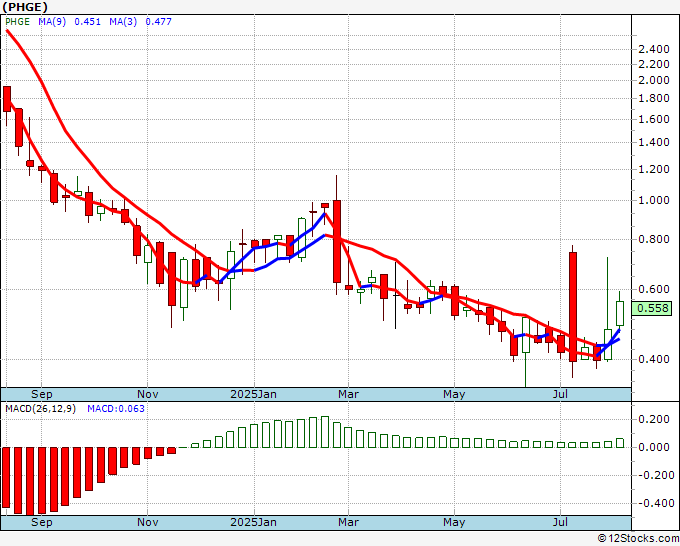
Task: Click the 0.800 price axis label
Action: pyautogui.click(x=654, y=239)
